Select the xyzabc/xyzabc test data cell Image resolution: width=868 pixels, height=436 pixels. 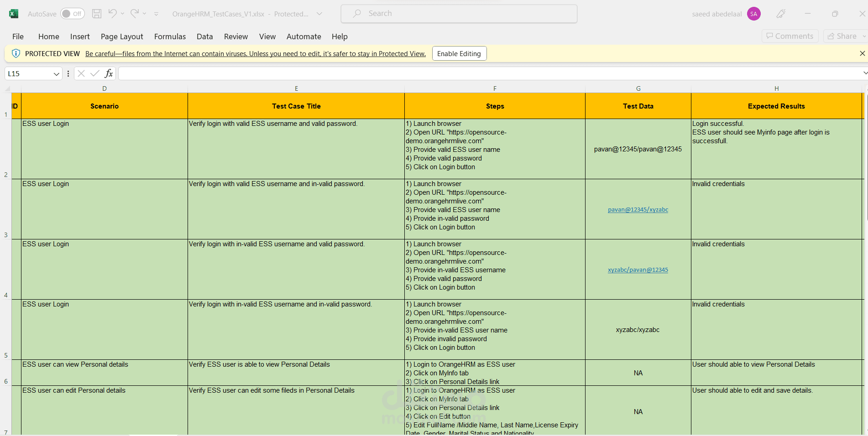click(x=638, y=330)
